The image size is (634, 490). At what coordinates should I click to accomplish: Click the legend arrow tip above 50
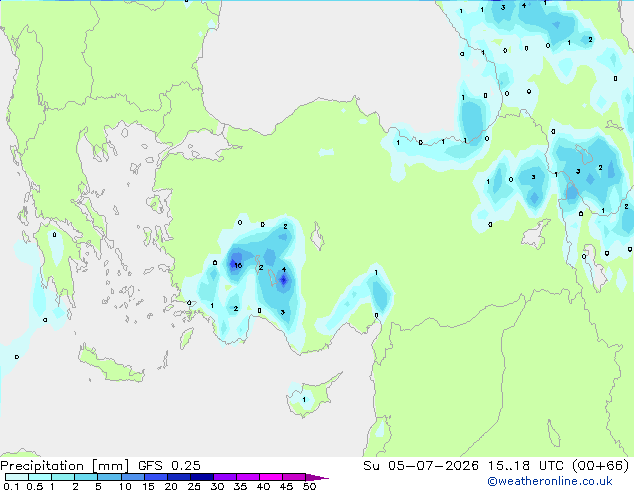tap(317, 477)
